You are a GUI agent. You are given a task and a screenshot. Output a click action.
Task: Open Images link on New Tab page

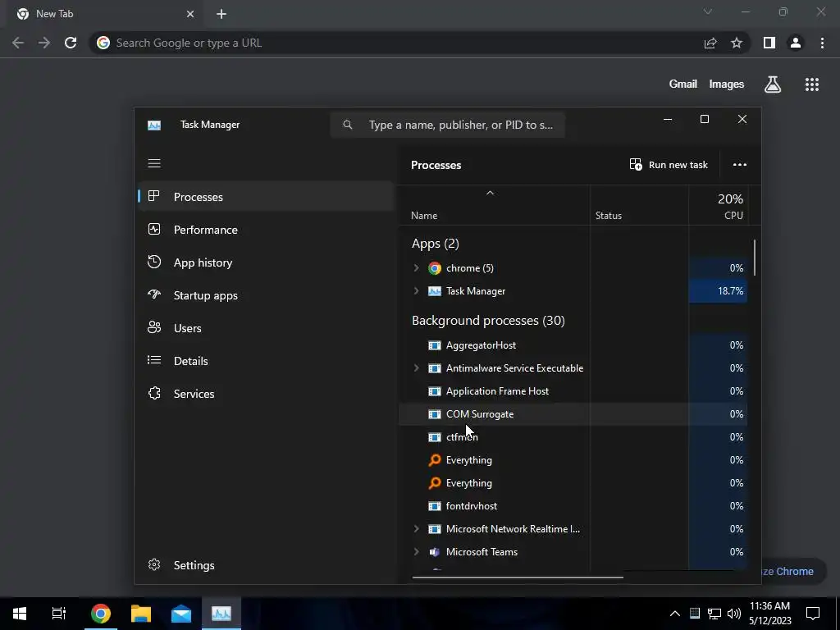pyautogui.click(x=727, y=84)
